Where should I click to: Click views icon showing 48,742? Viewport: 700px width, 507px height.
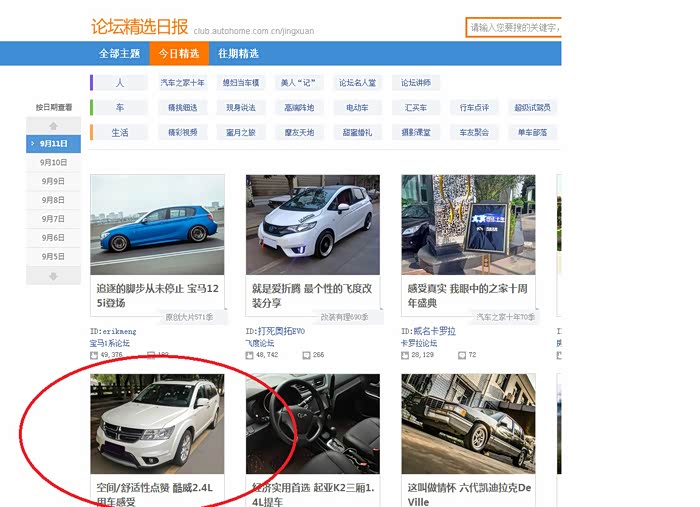[249, 355]
